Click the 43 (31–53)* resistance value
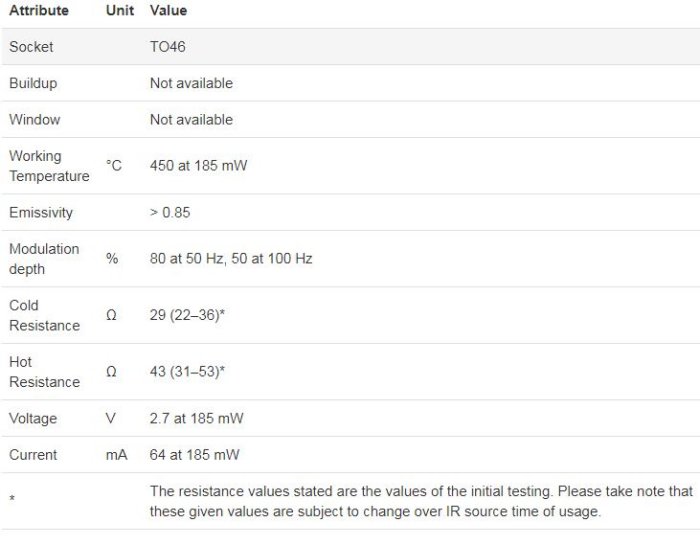The image size is (700, 545). click(x=187, y=372)
